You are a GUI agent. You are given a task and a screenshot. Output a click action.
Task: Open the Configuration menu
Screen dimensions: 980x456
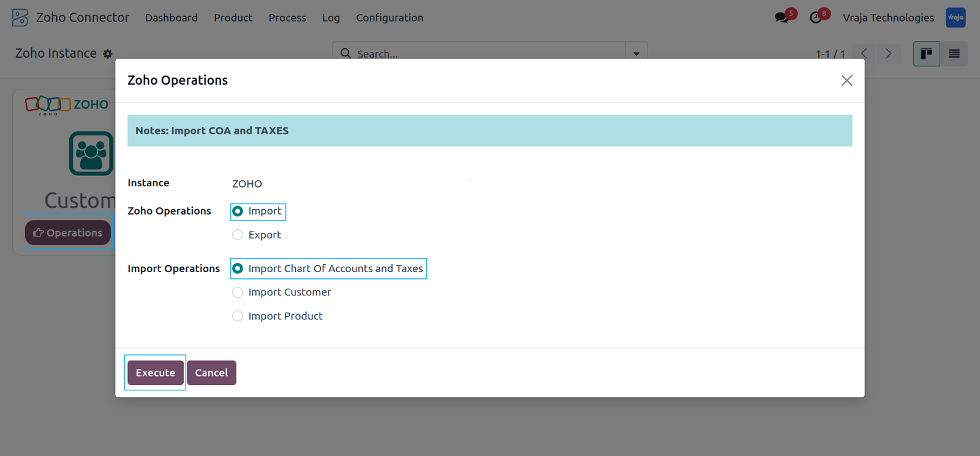390,18
